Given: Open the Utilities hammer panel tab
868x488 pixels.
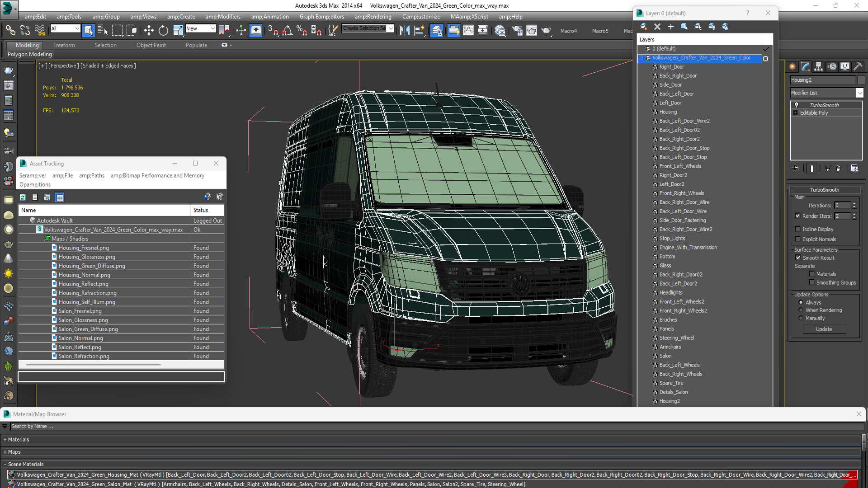Looking at the screenshot, I should point(858,66).
